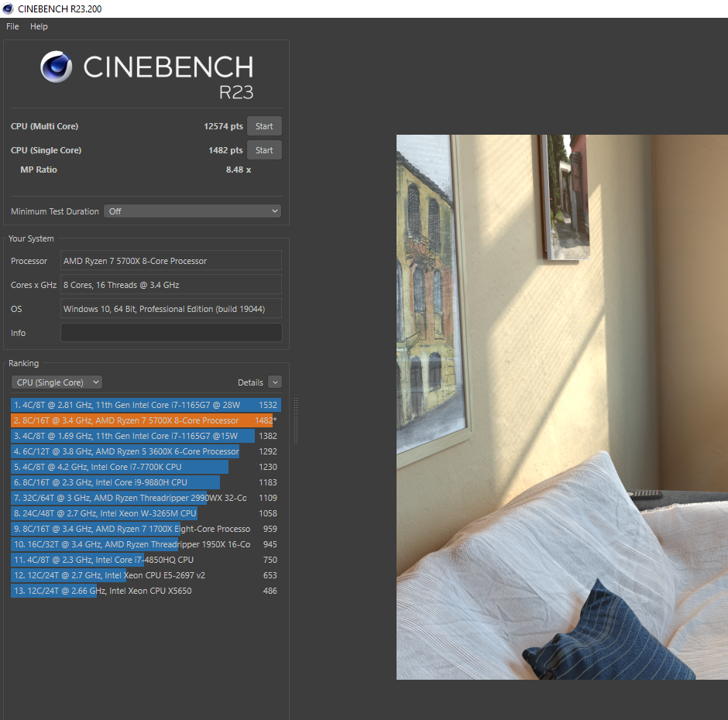Select ranking row Intel Xeon W-3265M
The width and height of the screenshot is (728, 720).
pos(146,513)
